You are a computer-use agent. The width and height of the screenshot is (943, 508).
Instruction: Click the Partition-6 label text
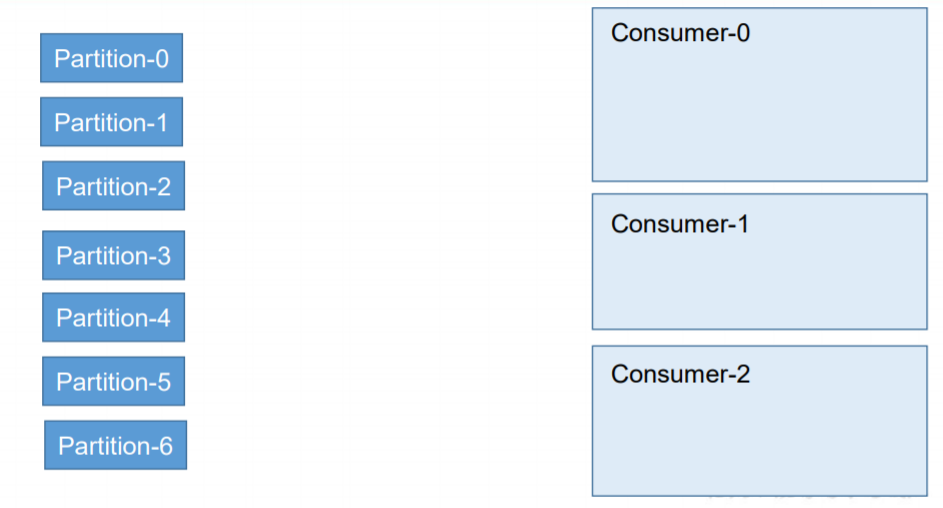coord(115,446)
